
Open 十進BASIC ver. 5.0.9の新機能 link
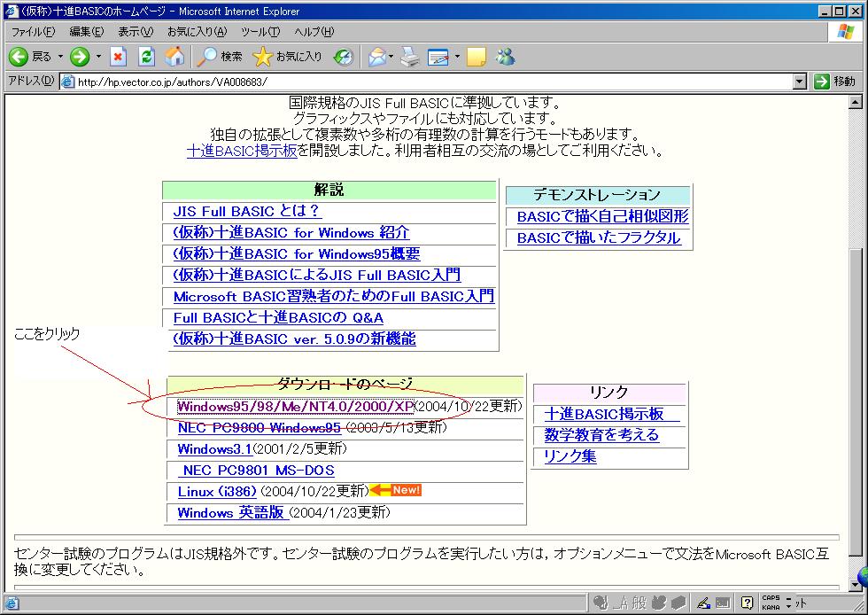click(294, 339)
